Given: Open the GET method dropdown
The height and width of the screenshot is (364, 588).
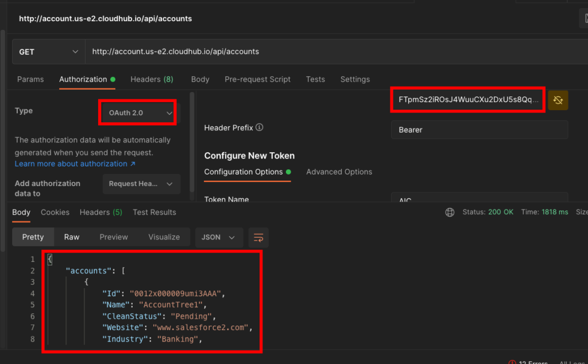Looking at the screenshot, I should [x=49, y=52].
